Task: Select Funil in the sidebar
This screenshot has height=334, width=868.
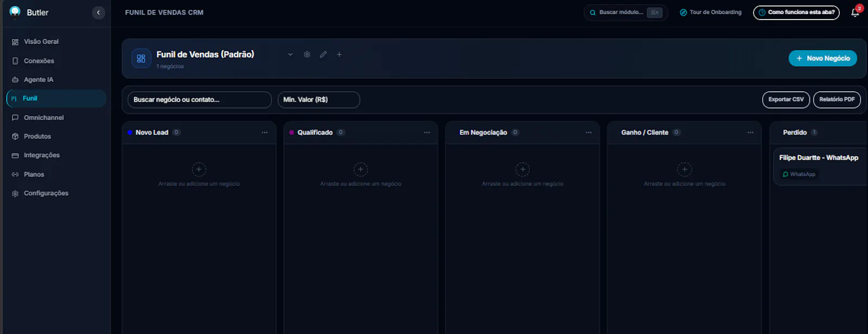Action: coord(56,98)
